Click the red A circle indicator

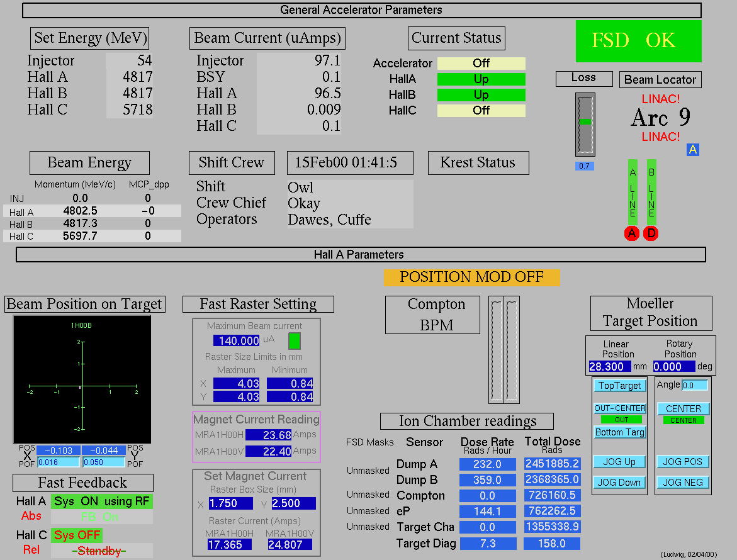pyautogui.click(x=632, y=233)
